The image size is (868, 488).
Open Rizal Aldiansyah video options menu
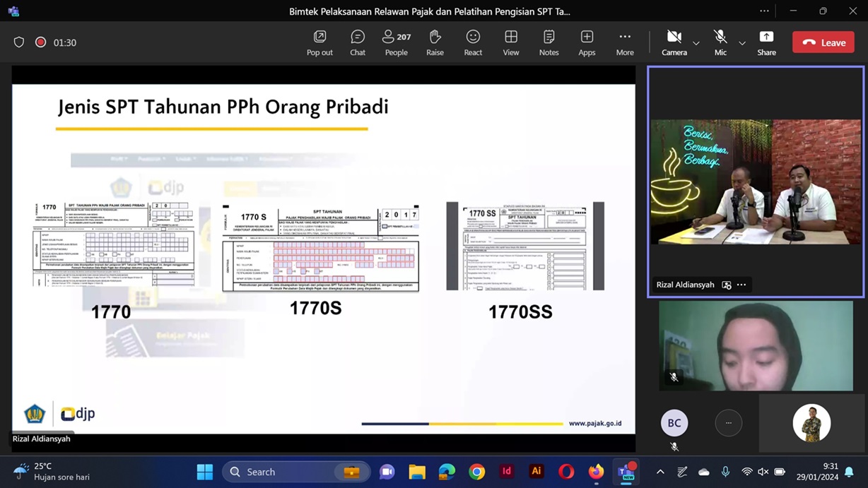point(741,285)
